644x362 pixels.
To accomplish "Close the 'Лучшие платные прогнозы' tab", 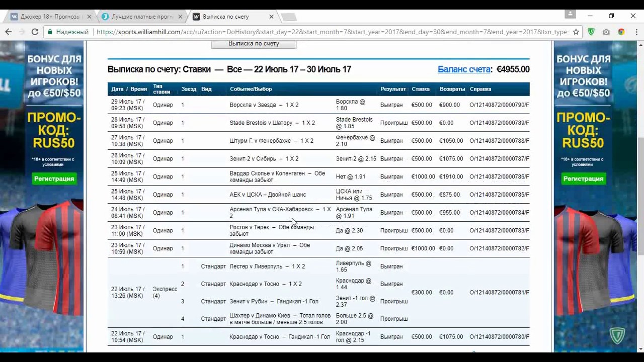I will 180,17.
